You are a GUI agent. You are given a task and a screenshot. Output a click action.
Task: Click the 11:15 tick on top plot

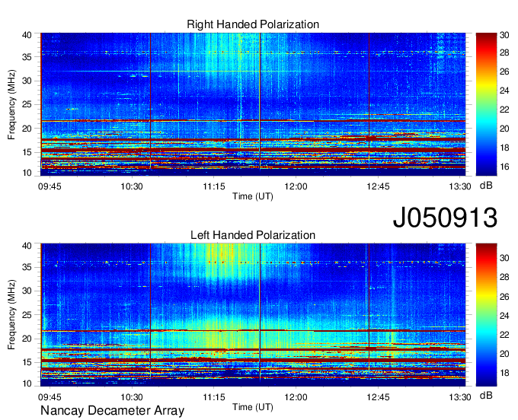tap(214, 186)
